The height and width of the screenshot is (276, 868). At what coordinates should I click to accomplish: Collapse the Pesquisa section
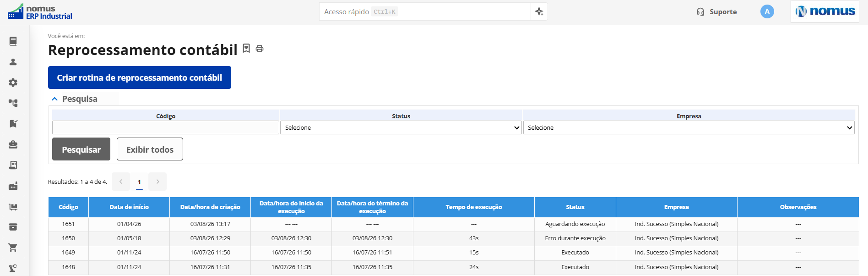75,99
